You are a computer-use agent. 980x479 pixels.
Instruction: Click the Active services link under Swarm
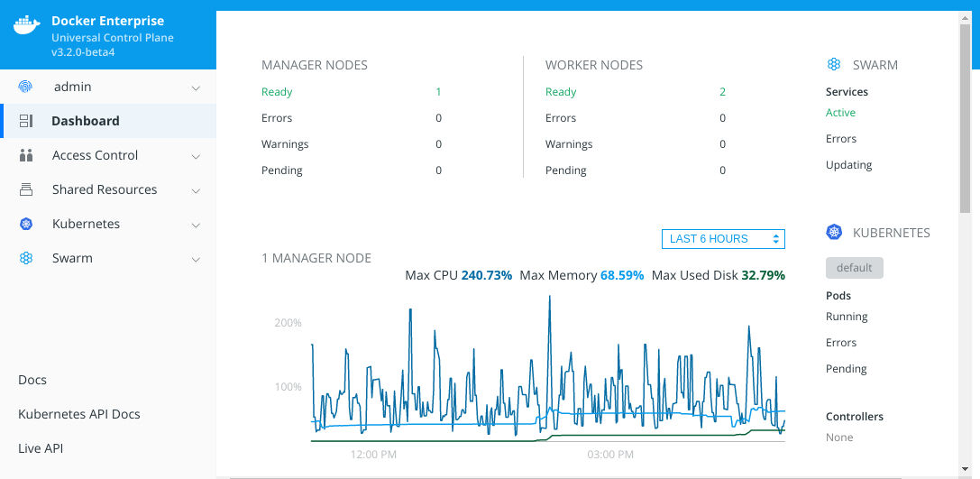pos(840,113)
